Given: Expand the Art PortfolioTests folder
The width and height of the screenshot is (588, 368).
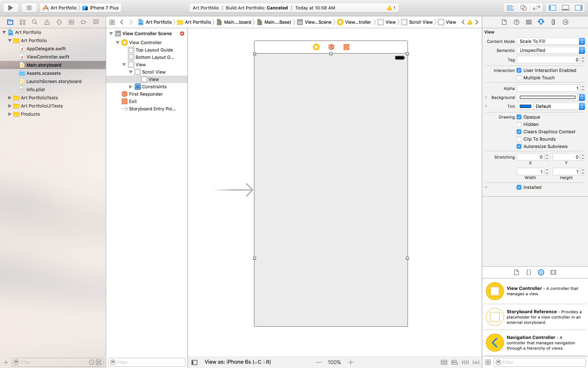Looking at the screenshot, I should [x=10, y=98].
